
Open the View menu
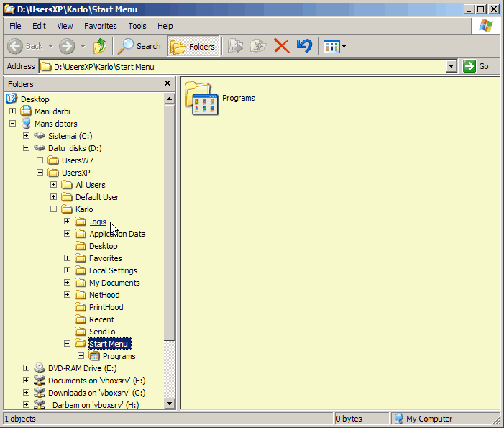tap(65, 26)
